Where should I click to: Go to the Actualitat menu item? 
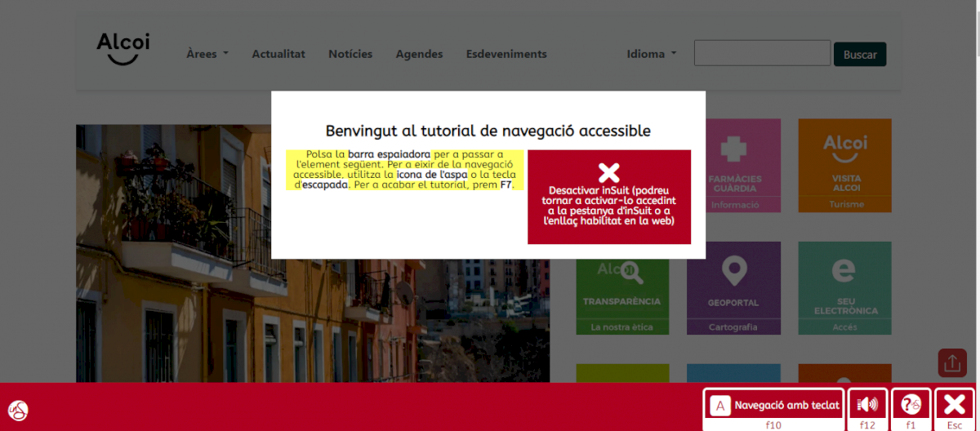[x=278, y=54]
